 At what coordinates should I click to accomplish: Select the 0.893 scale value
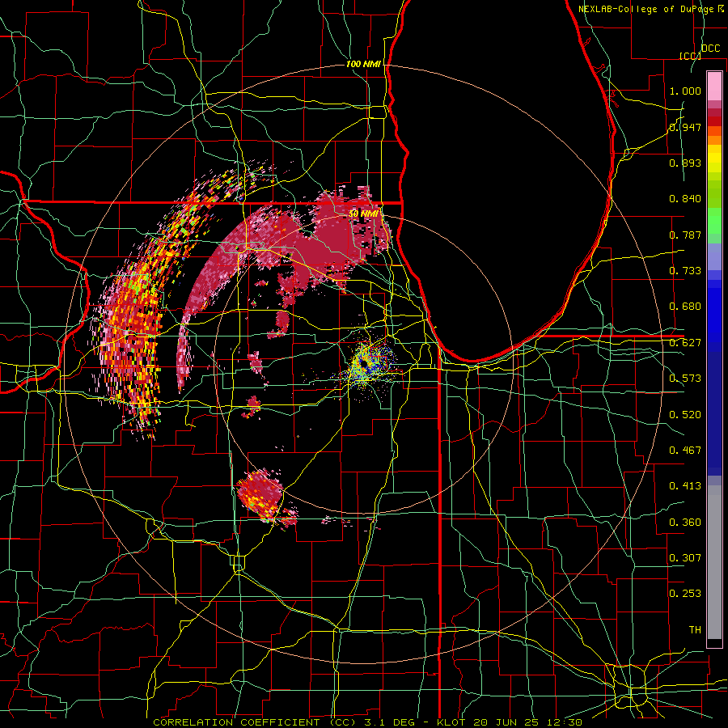pyautogui.click(x=685, y=163)
